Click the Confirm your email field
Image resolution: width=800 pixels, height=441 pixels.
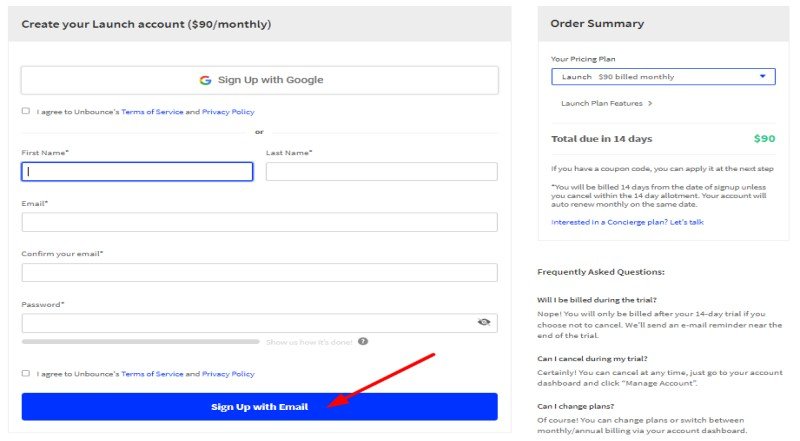(x=260, y=273)
